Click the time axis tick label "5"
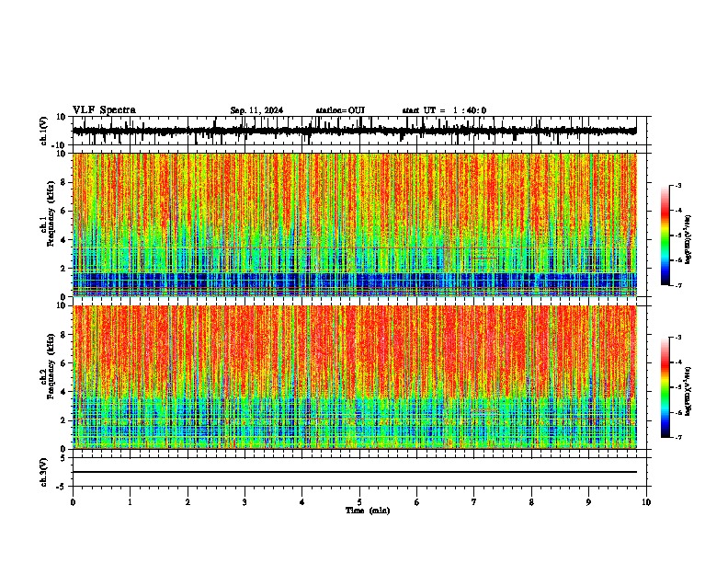The image size is (728, 563). [x=359, y=502]
